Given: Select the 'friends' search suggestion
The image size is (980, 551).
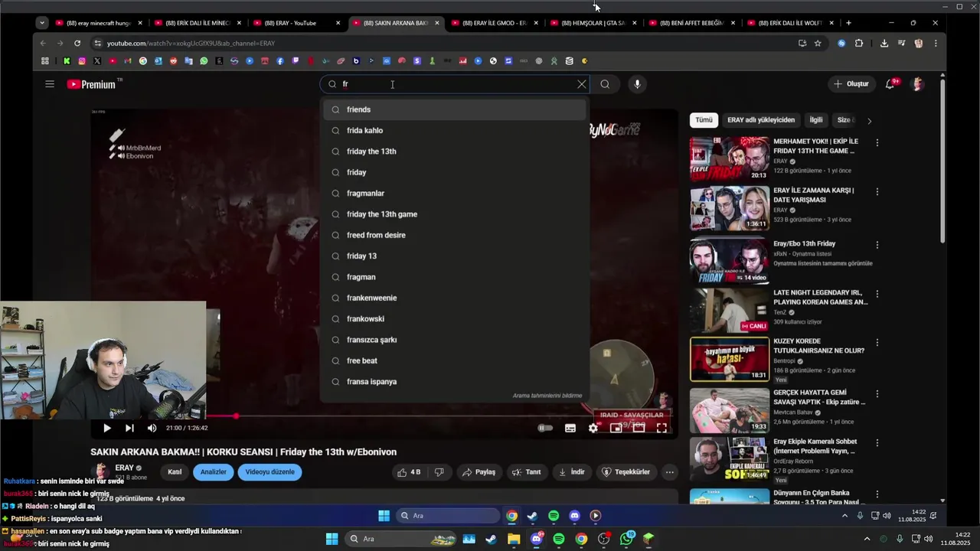Looking at the screenshot, I should pos(455,109).
